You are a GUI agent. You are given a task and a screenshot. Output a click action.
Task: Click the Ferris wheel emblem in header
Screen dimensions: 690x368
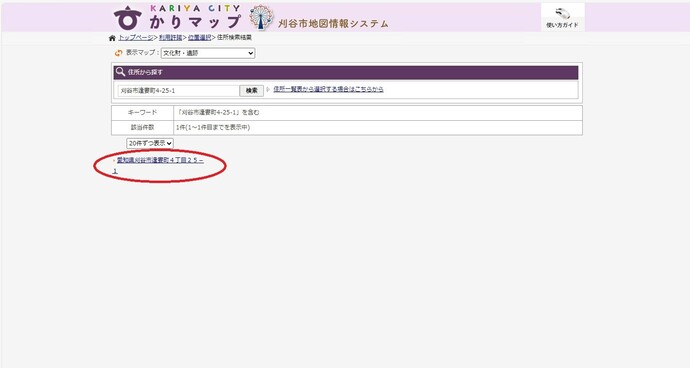[261, 18]
